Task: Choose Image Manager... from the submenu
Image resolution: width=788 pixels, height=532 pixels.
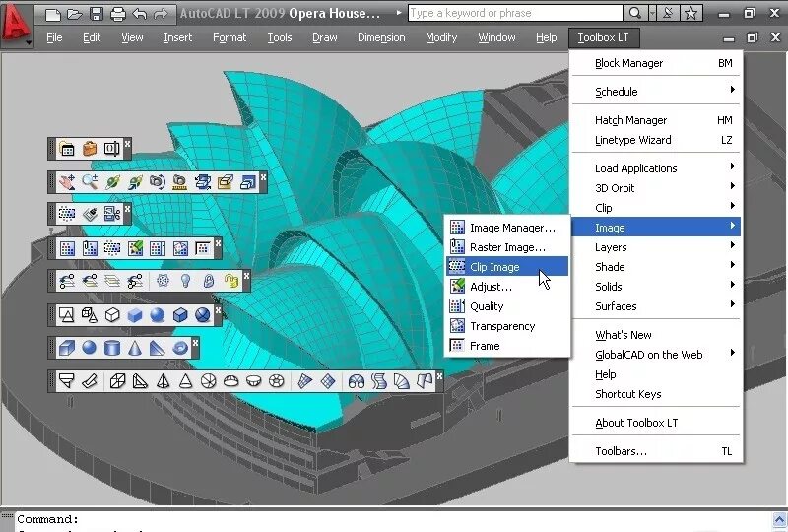Action: point(507,228)
